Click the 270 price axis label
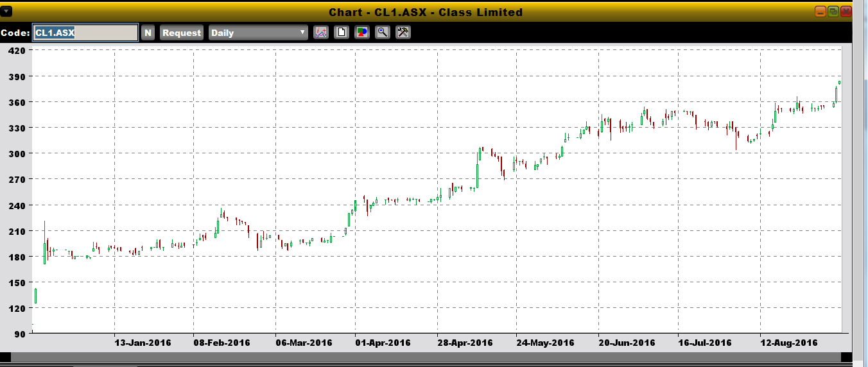Image resolution: width=868 pixels, height=367 pixels. pos(16,179)
